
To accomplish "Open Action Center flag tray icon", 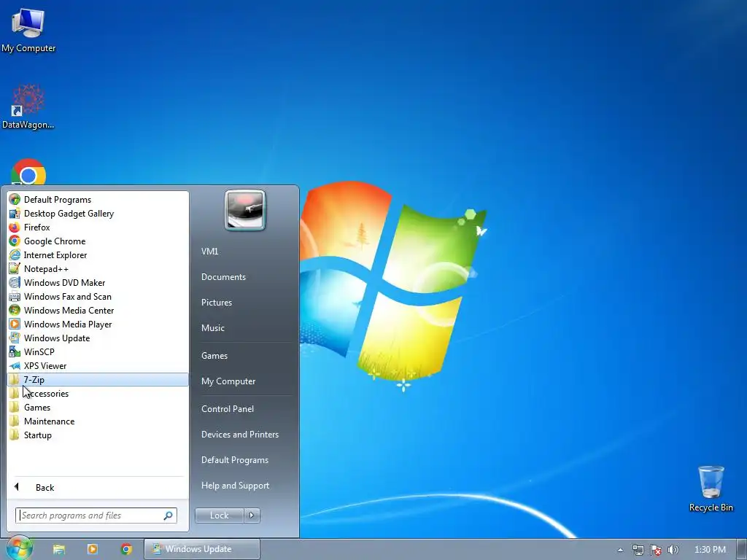I will (656, 550).
